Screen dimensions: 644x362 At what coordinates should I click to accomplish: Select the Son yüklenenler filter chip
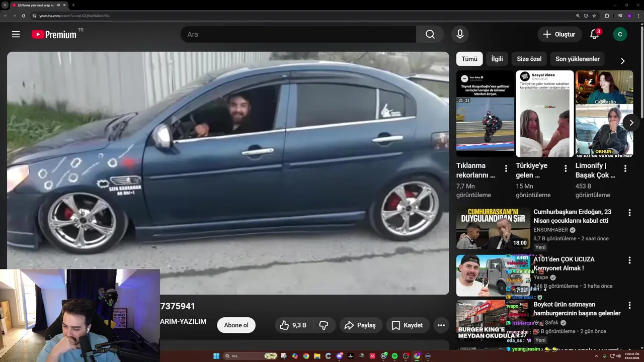[578, 59]
